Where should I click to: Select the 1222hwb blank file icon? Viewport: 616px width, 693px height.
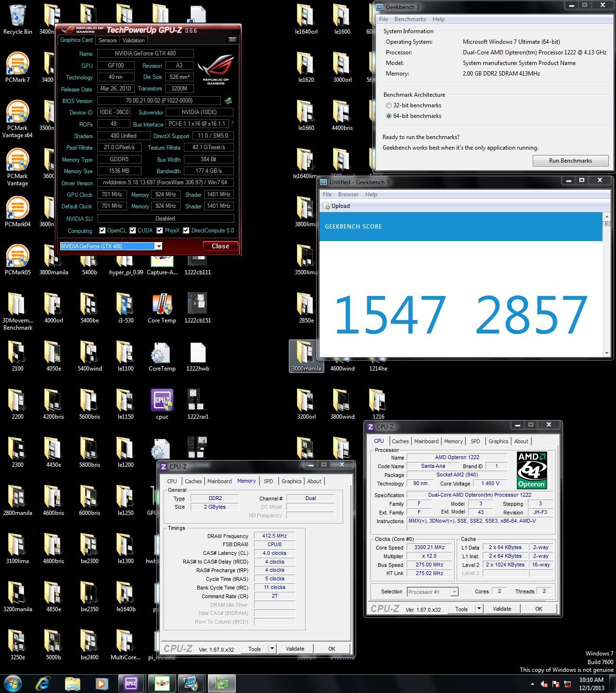pos(198,356)
